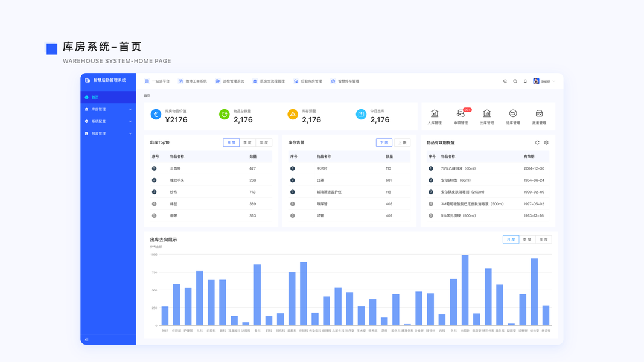This screenshot has width=644, height=362.
Task: Select 年度 in 出库去向展示 chart
Action: 543,240
